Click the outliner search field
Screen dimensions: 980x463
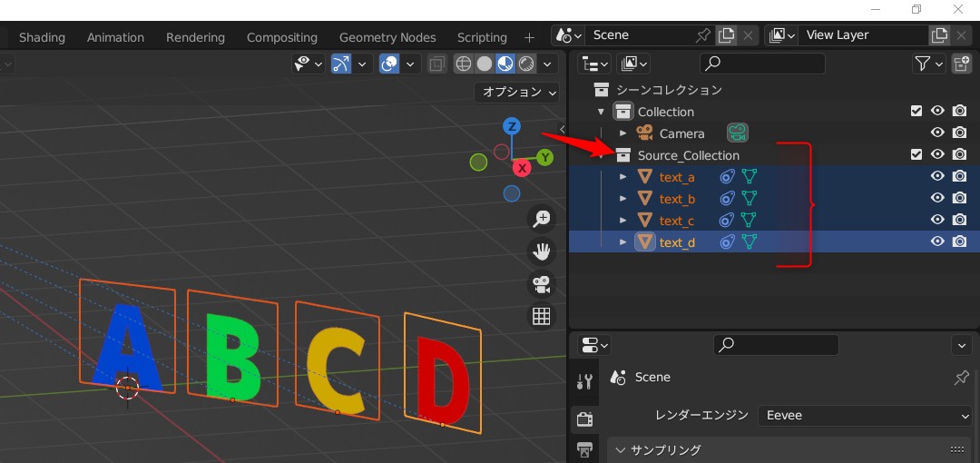(762, 64)
